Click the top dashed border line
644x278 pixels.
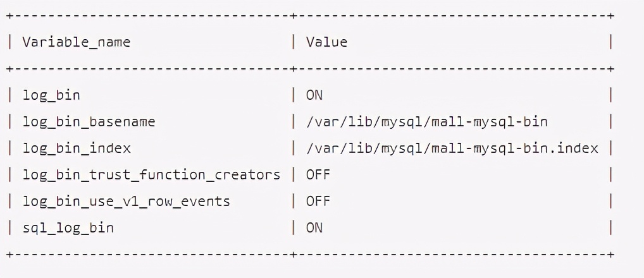click(311, 16)
